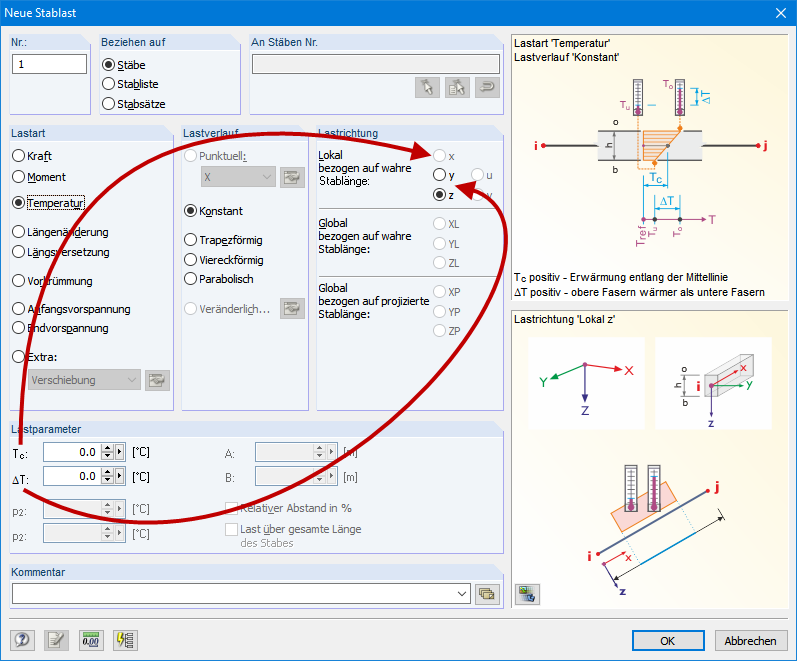Click the Lastart 'Temperatur' description text
Screen dimensions: 797x661
click(562, 43)
